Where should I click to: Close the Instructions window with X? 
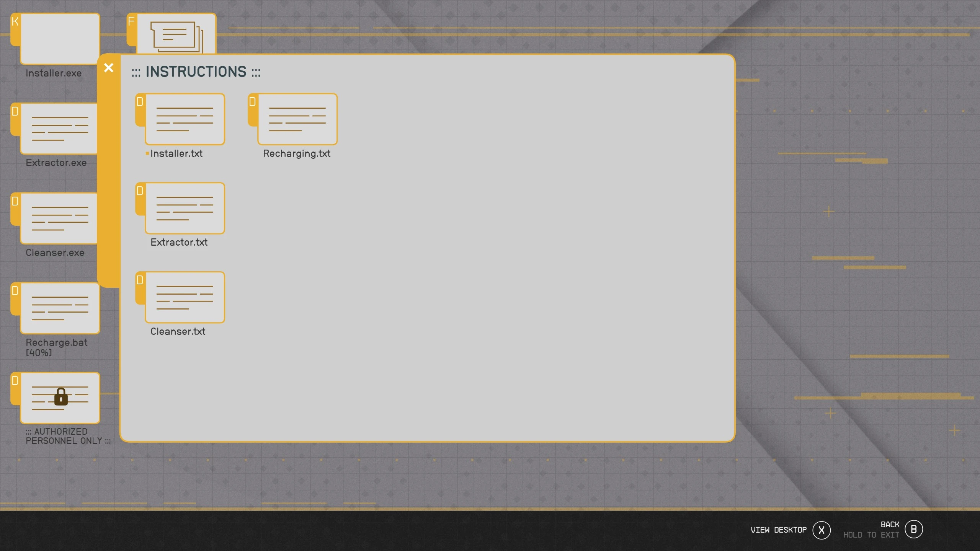[x=109, y=68]
